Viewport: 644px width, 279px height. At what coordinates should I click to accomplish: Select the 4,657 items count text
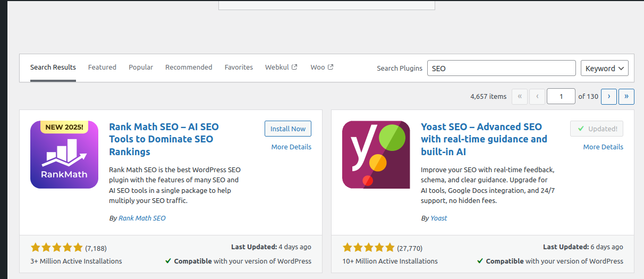488,97
